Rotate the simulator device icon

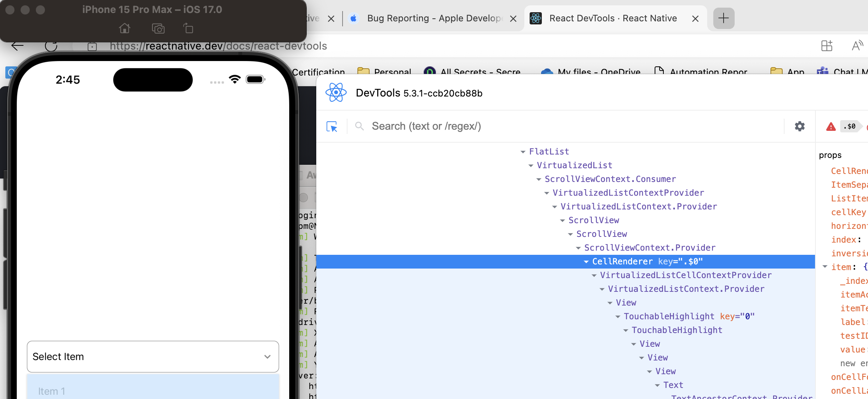click(x=188, y=28)
